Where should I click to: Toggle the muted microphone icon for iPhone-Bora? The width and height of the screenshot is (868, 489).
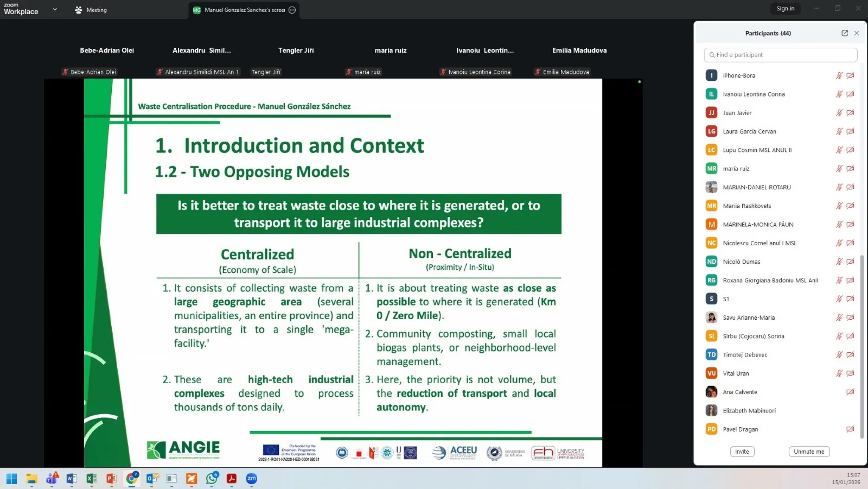tap(839, 75)
